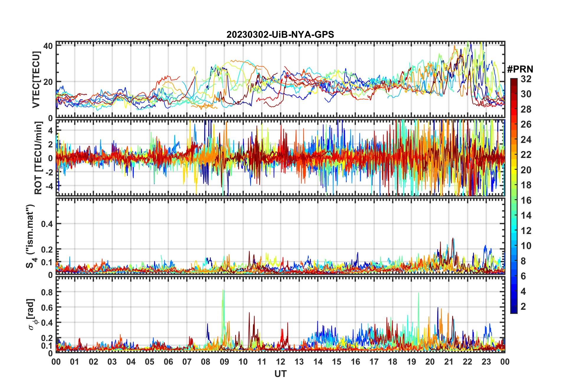561x392 pixels.
Task: Click the S4 y-axis tick 0.4
Action: click(x=47, y=224)
